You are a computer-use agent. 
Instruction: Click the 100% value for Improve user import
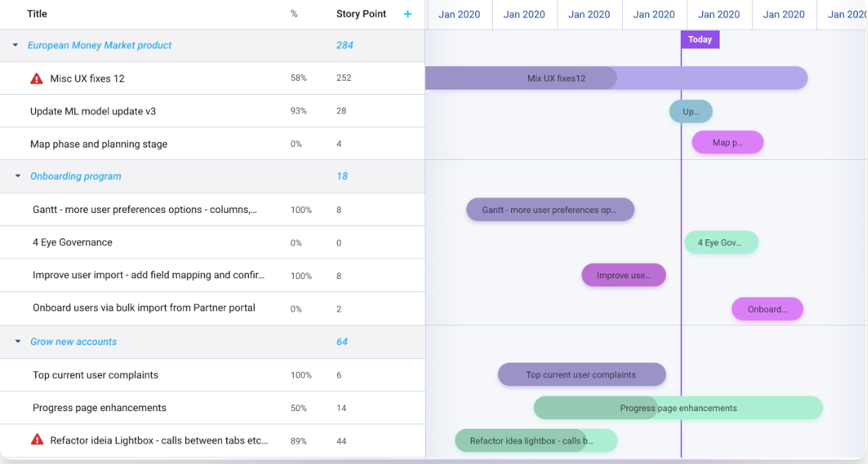point(301,276)
